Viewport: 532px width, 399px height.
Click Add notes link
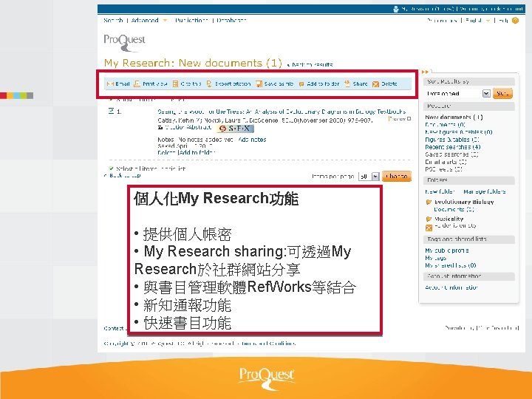[x=252, y=140]
